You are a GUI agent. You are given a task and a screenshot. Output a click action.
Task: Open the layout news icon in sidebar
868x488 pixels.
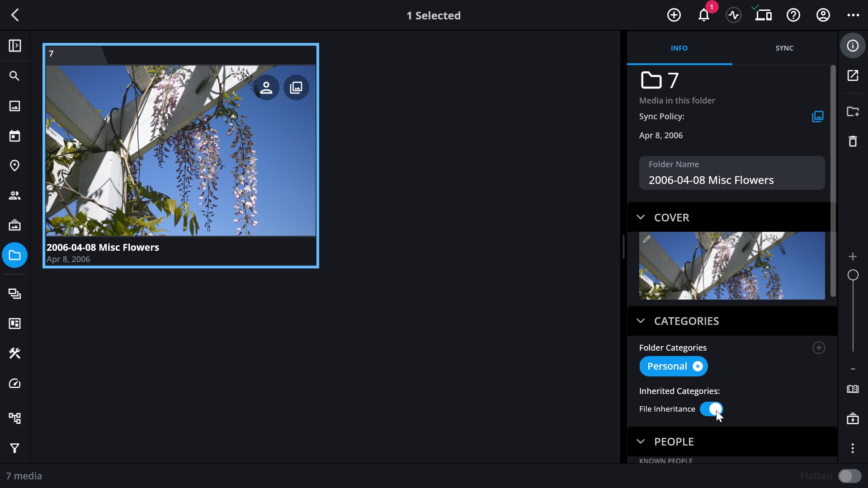[15, 324]
